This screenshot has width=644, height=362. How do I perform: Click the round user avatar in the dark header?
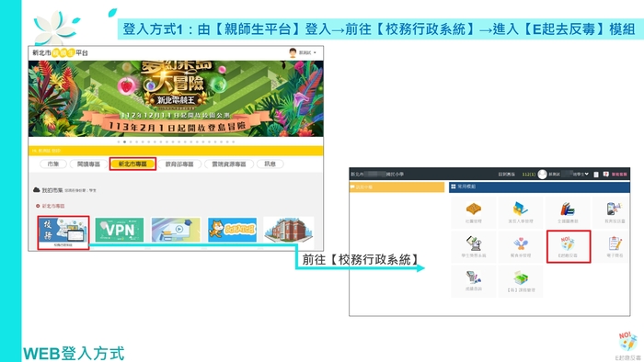click(x=542, y=175)
